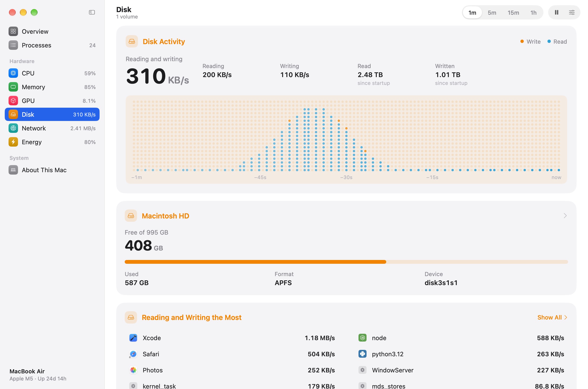Open the Macintosh HD volume title

pyautogui.click(x=165, y=216)
